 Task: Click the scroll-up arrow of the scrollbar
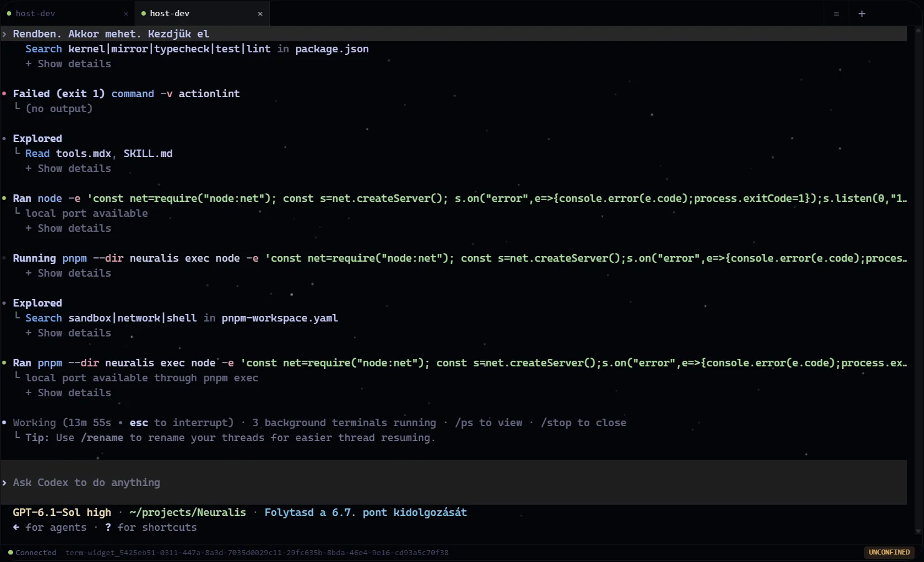click(918, 29)
